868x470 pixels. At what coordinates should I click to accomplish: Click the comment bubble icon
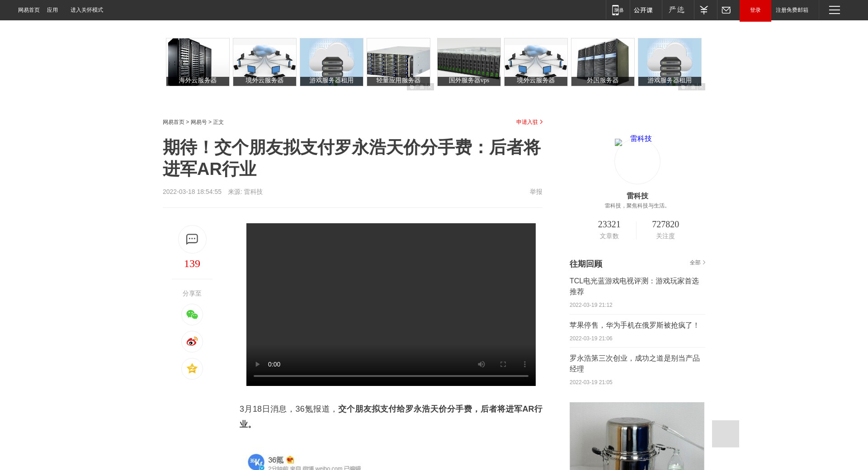(192, 239)
